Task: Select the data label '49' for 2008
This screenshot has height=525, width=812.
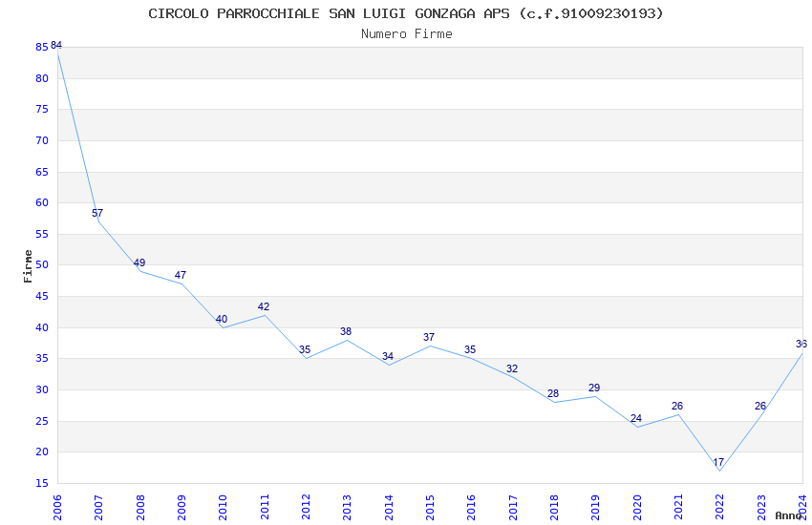Action: click(x=139, y=262)
